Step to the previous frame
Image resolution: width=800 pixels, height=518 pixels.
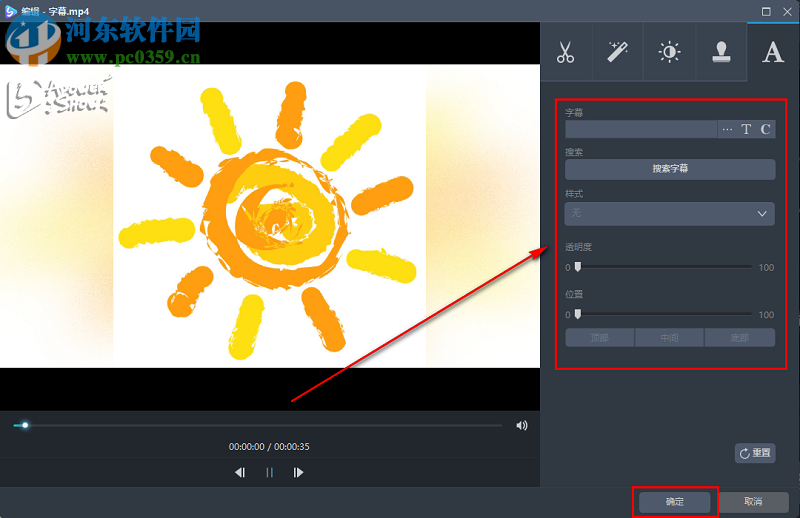click(240, 473)
